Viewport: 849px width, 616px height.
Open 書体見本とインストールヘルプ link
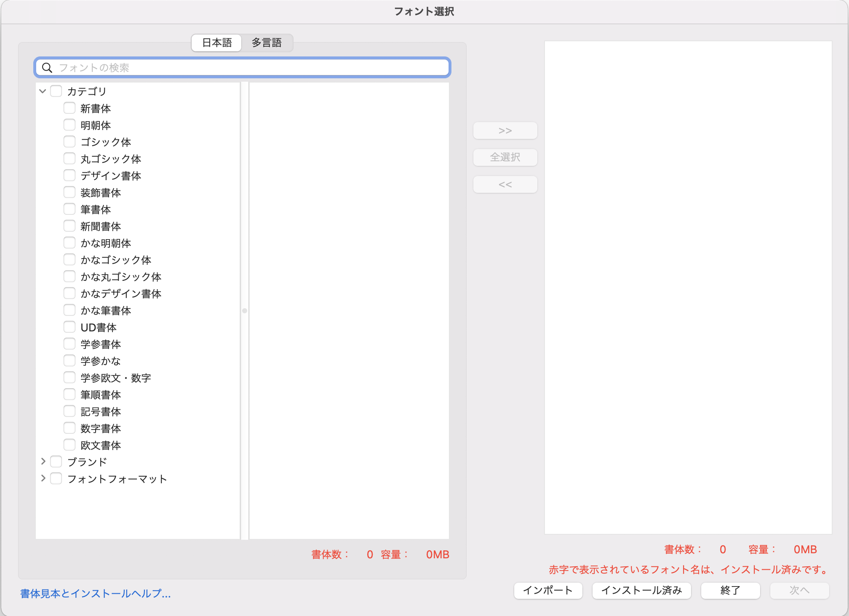[x=96, y=594]
